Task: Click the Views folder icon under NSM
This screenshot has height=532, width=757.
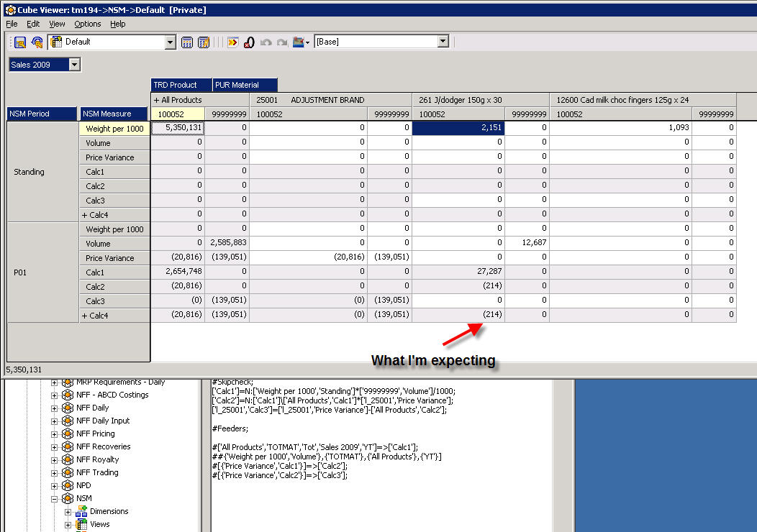Action: (x=81, y=525)
